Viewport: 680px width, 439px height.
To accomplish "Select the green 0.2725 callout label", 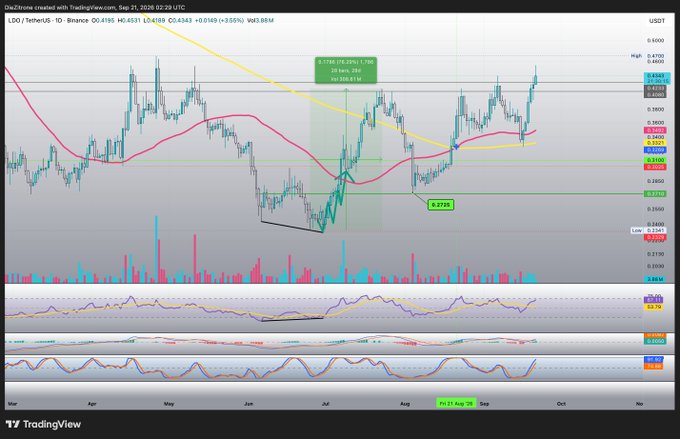I will pos(441,205).
